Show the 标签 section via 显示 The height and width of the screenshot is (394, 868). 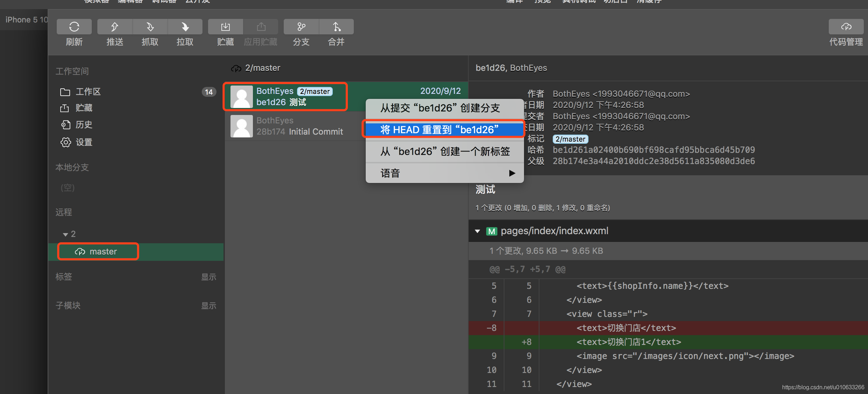pyautogui.click(x=208, y=277)
